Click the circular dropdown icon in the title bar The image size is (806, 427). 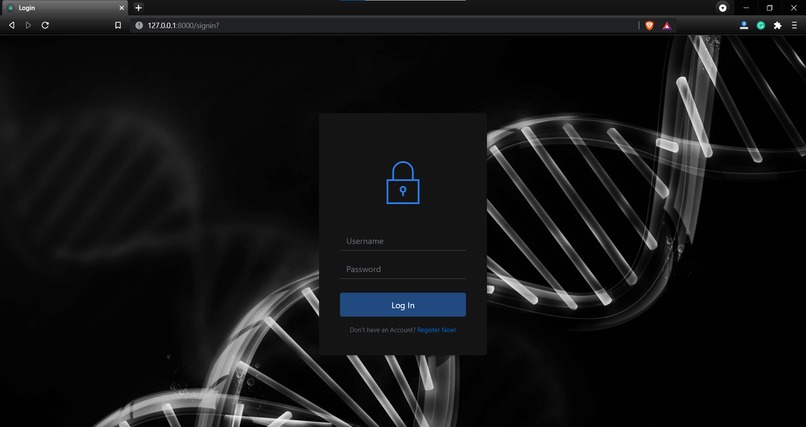point(723,8)
